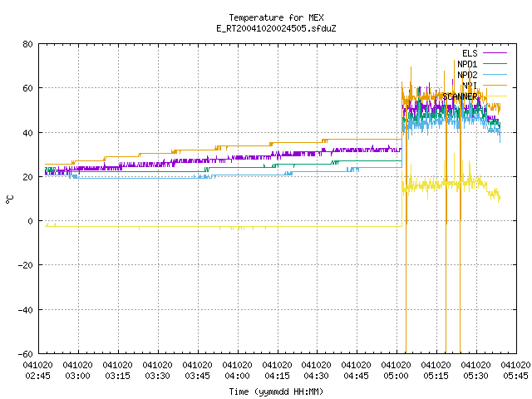This screenshot has height=399, width=532.
Task: Click the x-axis tick label 03:00
Action: tap(77, 376)
